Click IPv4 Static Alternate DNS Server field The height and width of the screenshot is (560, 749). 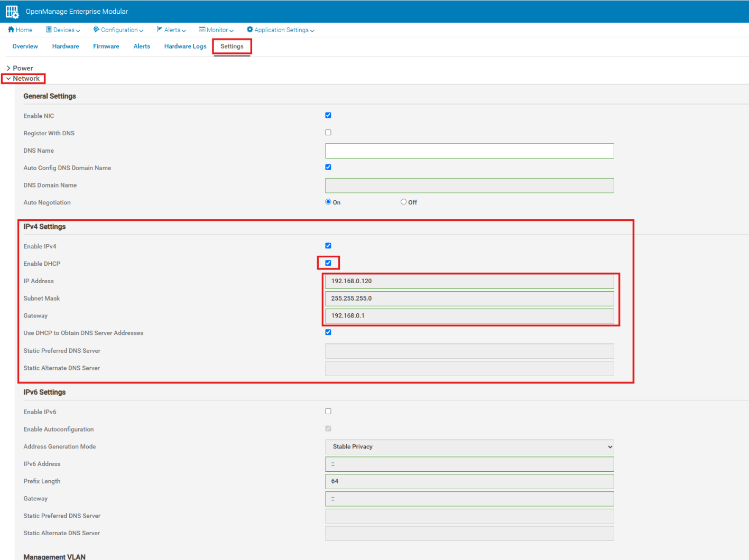coord(469,368)
